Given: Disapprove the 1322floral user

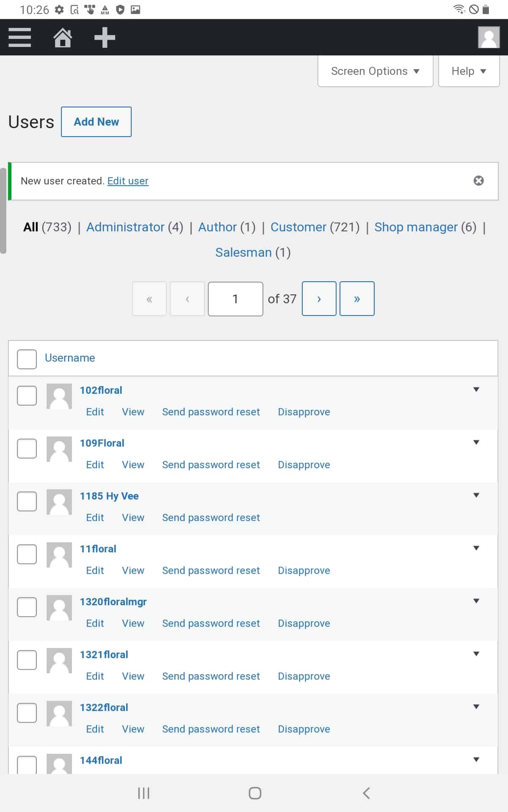Looking at the screenshot, I should [304, 729].
